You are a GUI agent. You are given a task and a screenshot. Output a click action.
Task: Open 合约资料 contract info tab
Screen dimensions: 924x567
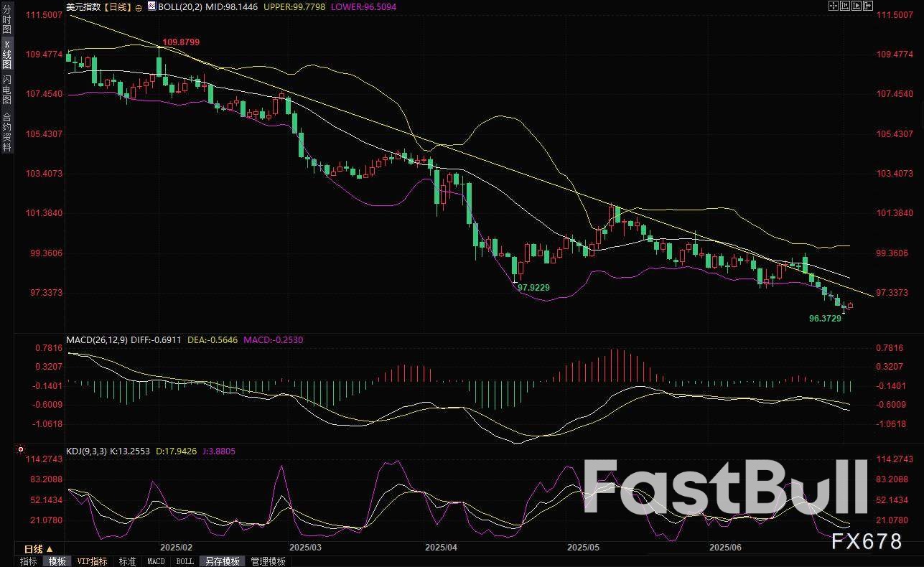(x=6, y=131)
